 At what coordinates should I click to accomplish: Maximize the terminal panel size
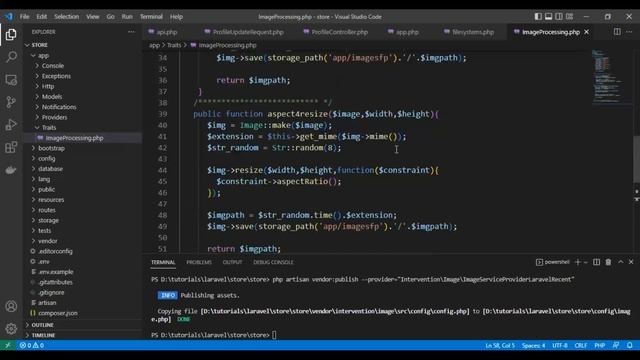pyautogui.click(x=620, y=262)
